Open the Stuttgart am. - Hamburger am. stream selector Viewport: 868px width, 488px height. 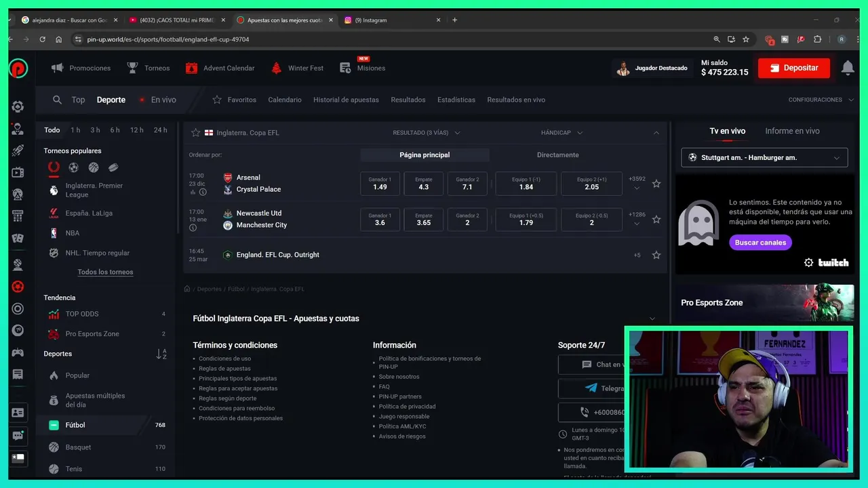coord(764,157)
